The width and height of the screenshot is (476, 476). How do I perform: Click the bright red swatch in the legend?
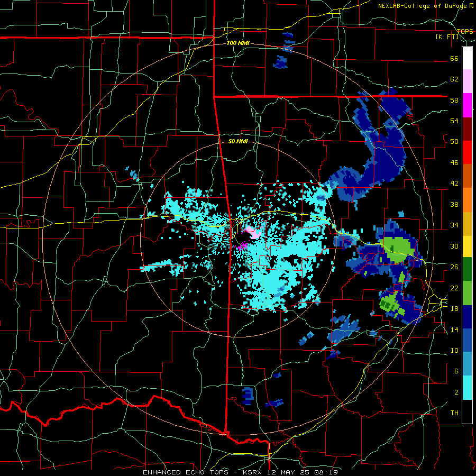(x=467, y=152)
